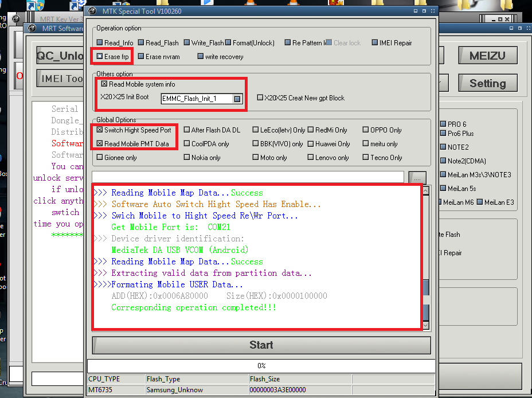Enable the OPPO Only checkbox
532x398 pixels.
coord(365,130)
